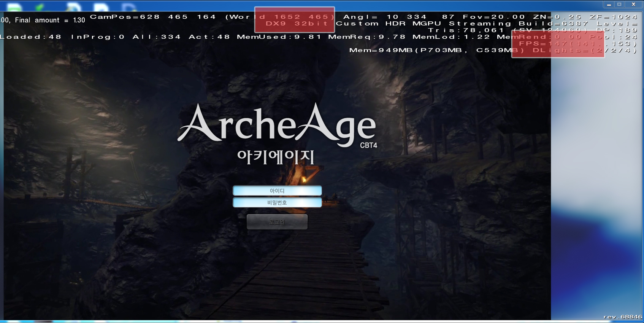644x323 pixels.
Task: Focus the 비밀번호 password input field
Action: [x=277, y=202]
